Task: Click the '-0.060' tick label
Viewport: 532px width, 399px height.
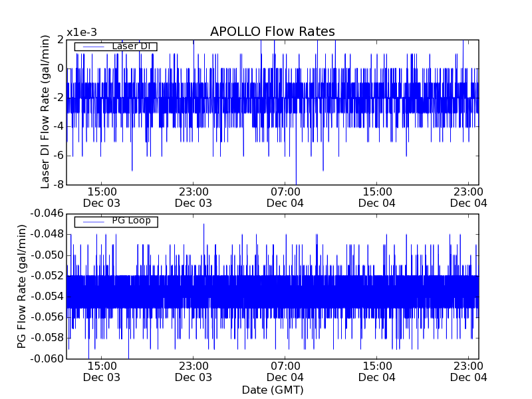Action: coord(47,358)
